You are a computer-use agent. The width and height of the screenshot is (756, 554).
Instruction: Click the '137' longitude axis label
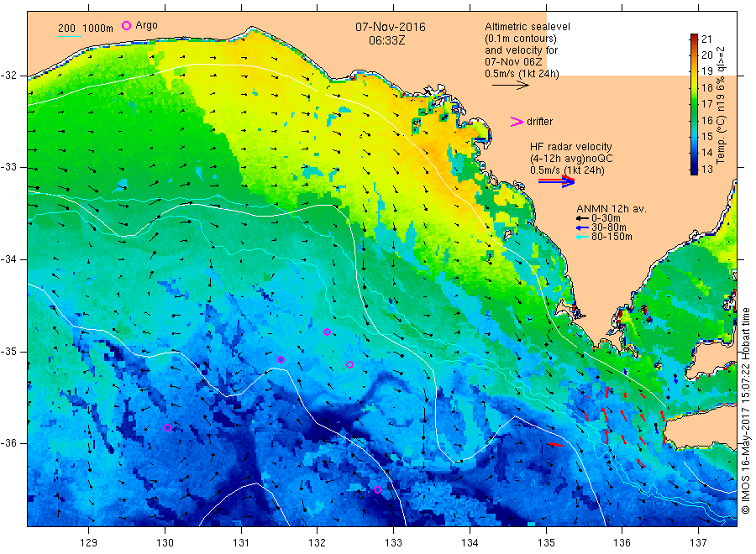click(x=699, y=543)
